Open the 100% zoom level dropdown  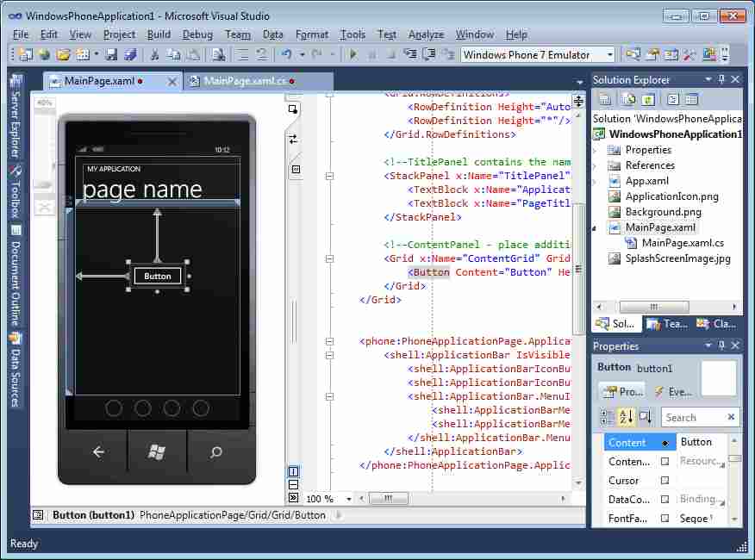(x=349, y=499)
